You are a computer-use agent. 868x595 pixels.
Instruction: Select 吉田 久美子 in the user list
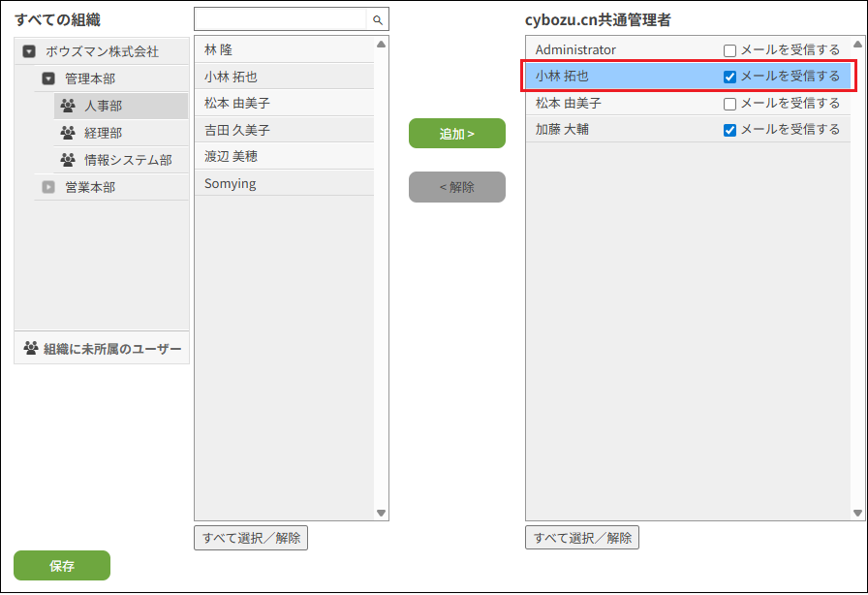[237, 130]
